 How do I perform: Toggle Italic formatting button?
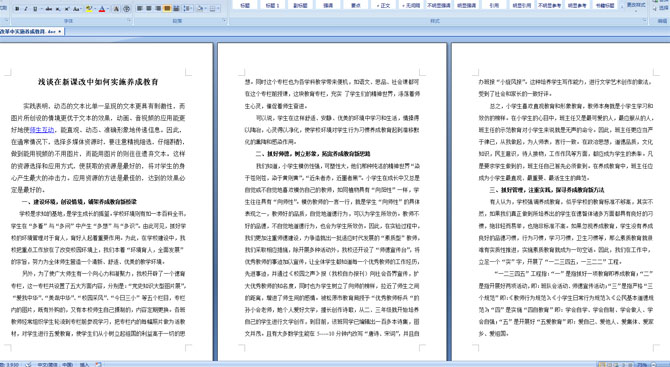(26, 9)
